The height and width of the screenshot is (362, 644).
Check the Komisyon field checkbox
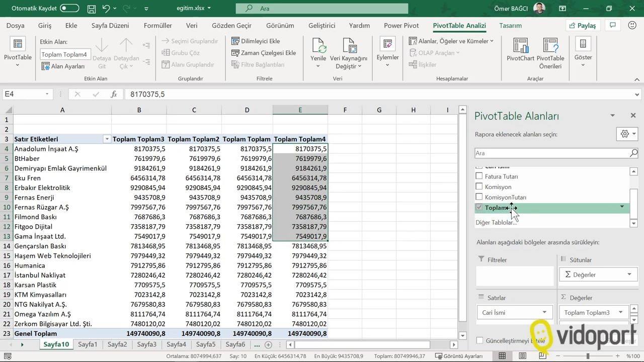point(479,187)
